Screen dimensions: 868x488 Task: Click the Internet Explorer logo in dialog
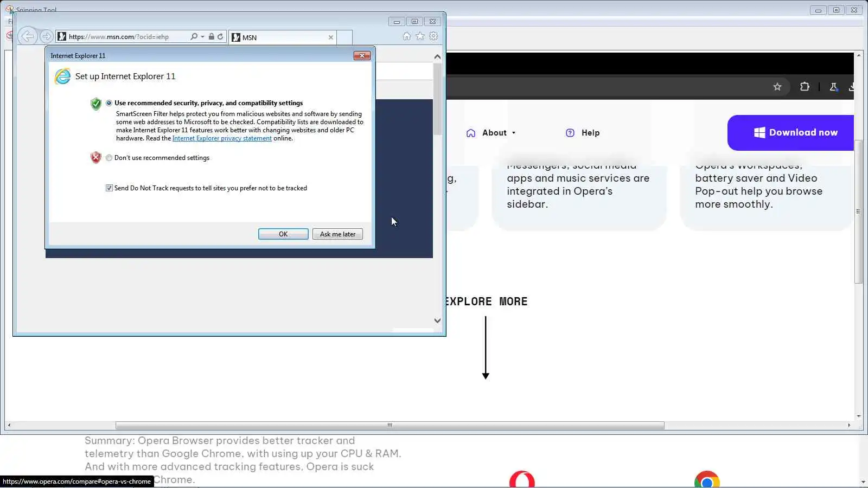point(62,76)
